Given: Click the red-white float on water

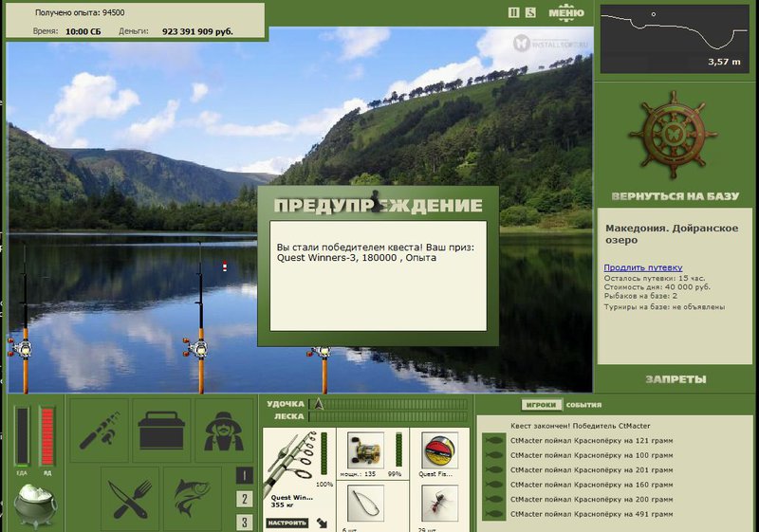Looking at the screenshot, I should [x=225, y=266].
